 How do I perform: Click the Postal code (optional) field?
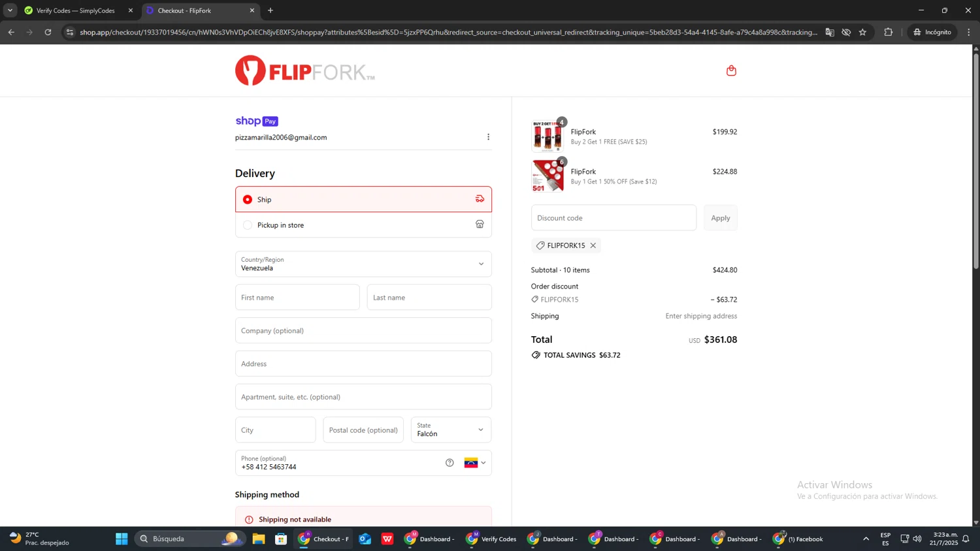363,430
